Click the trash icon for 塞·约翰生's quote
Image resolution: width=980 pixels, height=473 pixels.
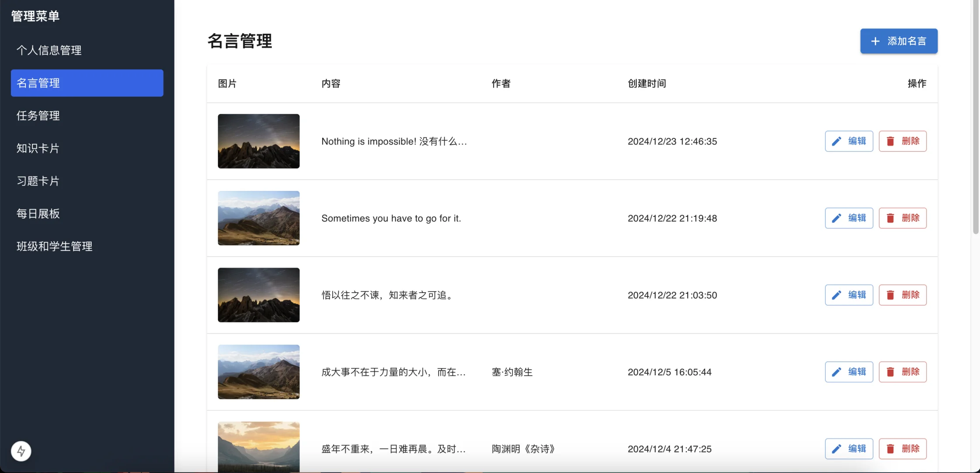point(891,372)
